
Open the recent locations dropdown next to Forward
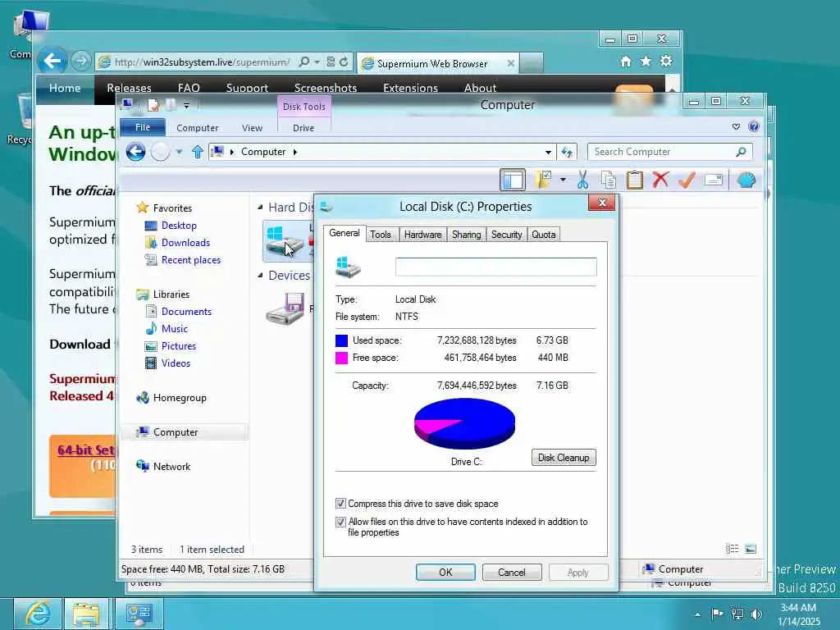coord(179,152)
